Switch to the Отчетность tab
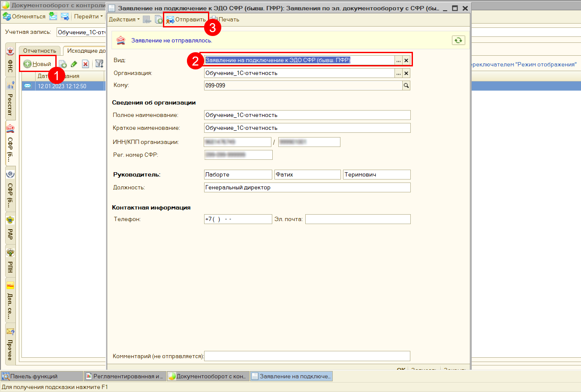The width and height of the screenshot is (581, 392). coord(39,51)
